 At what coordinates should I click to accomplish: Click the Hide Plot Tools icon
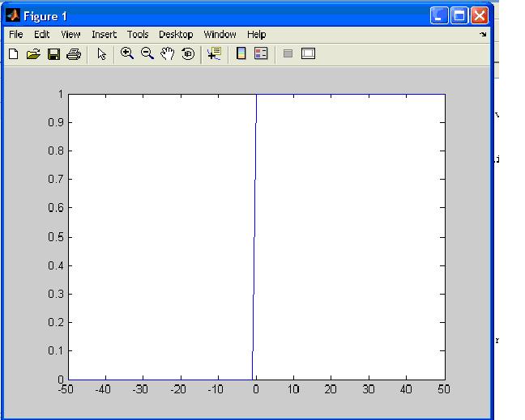288,53
